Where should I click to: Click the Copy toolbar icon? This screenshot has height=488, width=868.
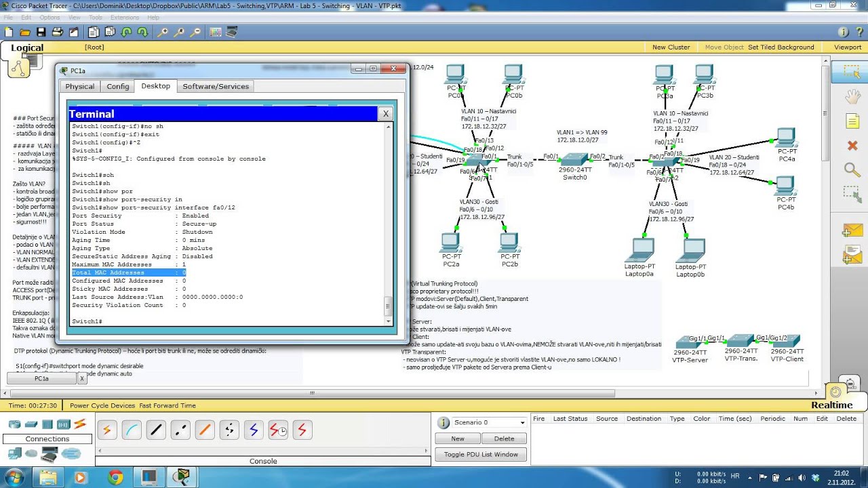[93, 32]
